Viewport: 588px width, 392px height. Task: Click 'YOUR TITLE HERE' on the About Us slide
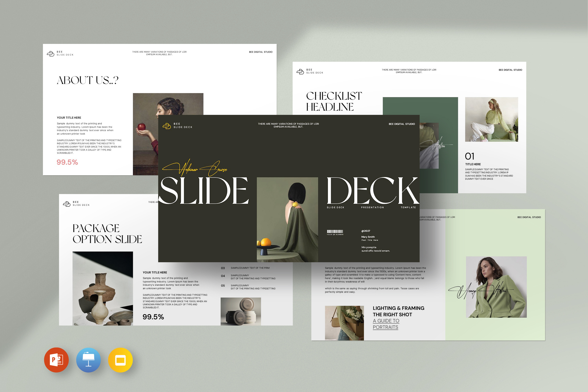(69, 118)
